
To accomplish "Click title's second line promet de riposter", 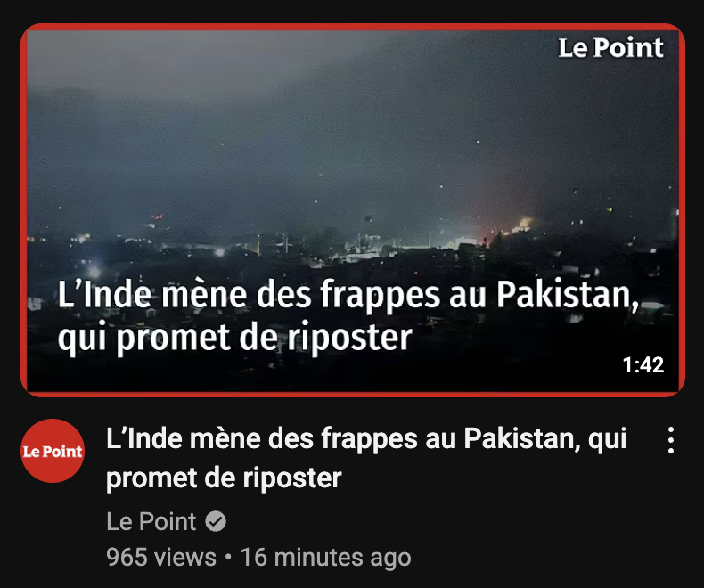I will click(224, 478).
